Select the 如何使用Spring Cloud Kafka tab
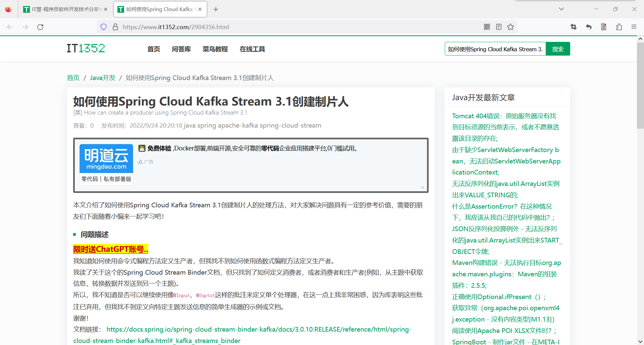This screenshot has height=345, width=644. click(x=160, y=9)
